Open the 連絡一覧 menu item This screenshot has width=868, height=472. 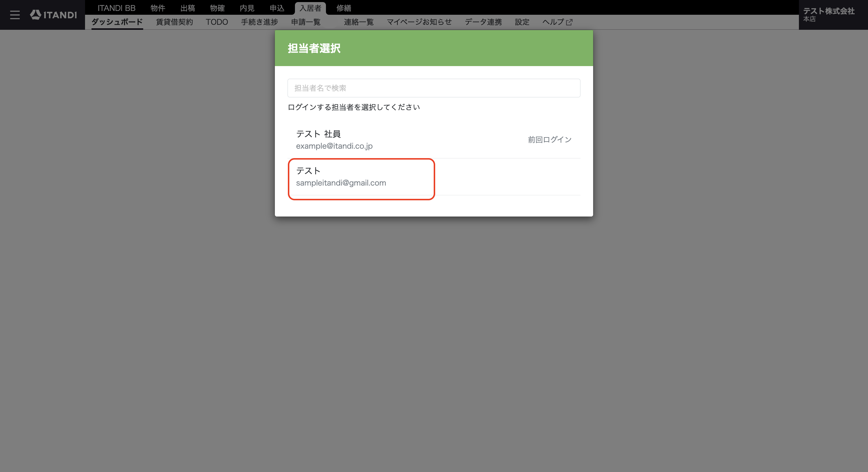point(358,22)
